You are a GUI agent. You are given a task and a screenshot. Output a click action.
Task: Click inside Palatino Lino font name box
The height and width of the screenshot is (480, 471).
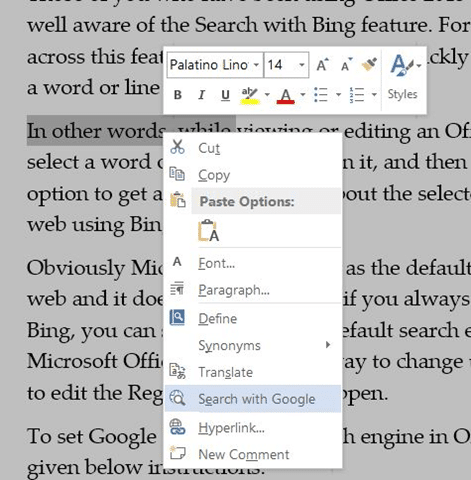(x=209, y=65)
